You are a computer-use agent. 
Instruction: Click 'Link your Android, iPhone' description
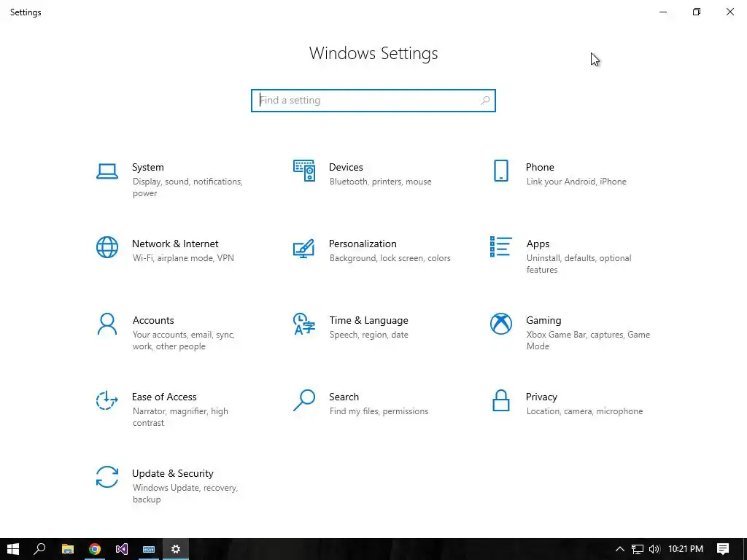pyautogui.click(x=576, y=182)
